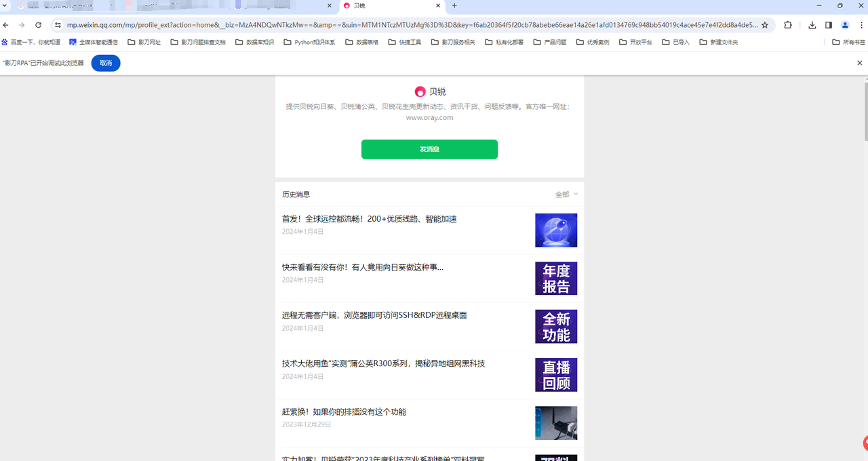Open the 所有书签 folder
Screen dimensions: 868x461
tap(848, 42)
